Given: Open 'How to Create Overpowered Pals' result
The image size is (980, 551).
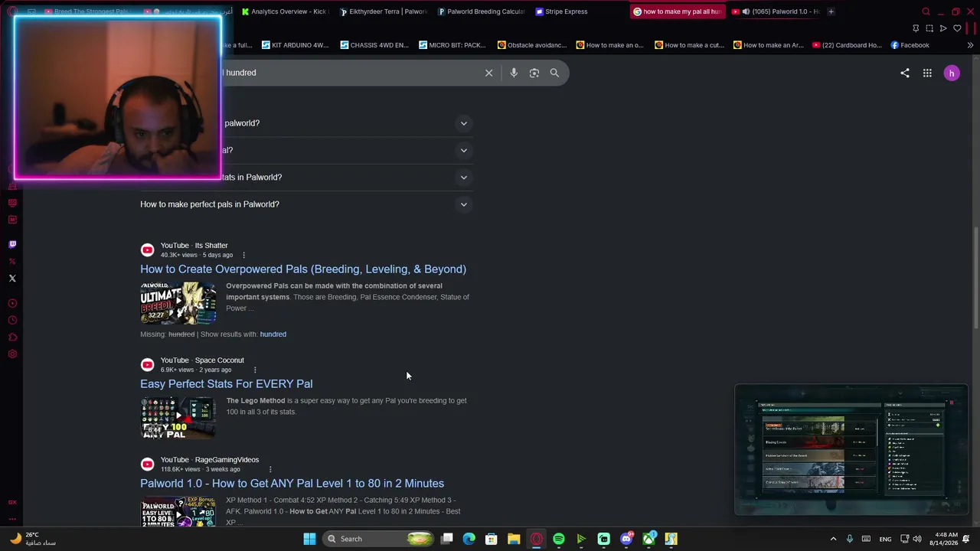Looking at the screenshot, I should pyautogui.click(x=303, y=269).
